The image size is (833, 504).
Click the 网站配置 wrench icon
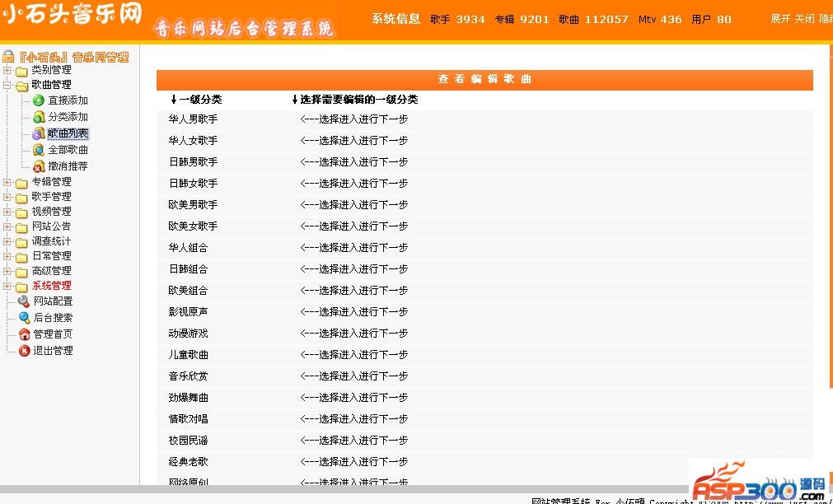pos(24,301)
